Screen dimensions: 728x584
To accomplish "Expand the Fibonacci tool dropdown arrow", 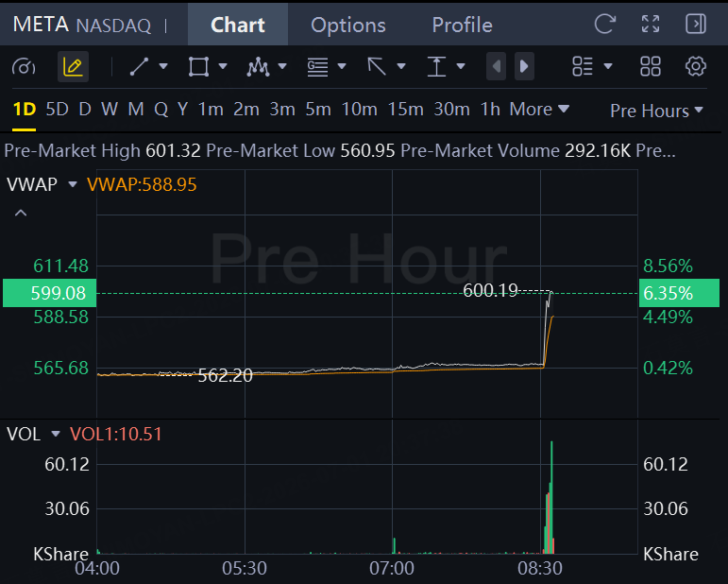I will tap(342, 66).
